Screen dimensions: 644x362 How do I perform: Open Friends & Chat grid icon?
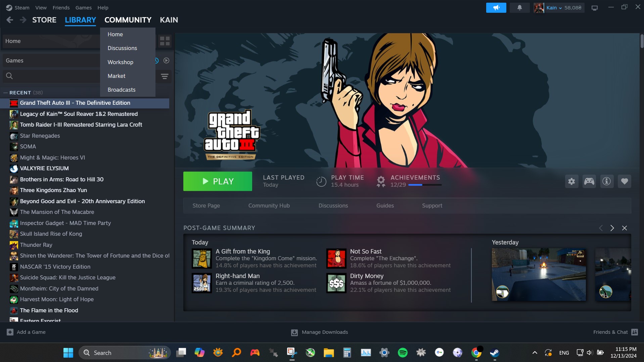point(635,332)
